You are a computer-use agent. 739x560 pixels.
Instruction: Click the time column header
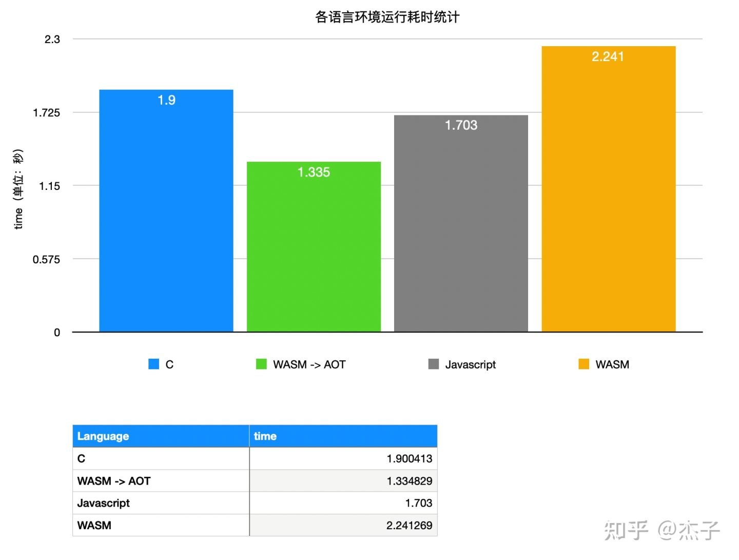tap(265, 436)
